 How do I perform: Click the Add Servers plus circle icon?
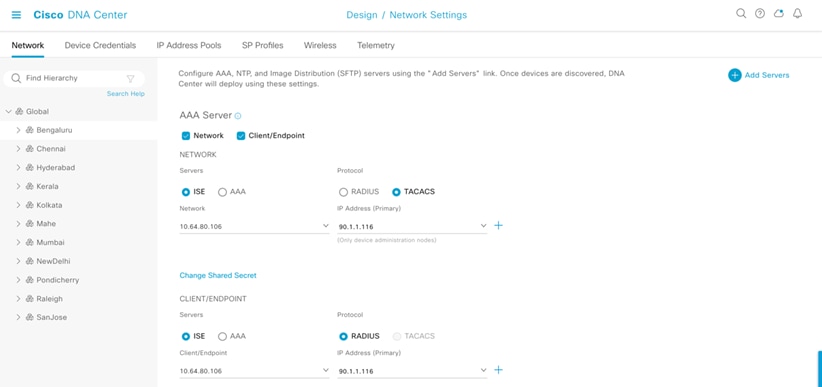click(734, 75)
